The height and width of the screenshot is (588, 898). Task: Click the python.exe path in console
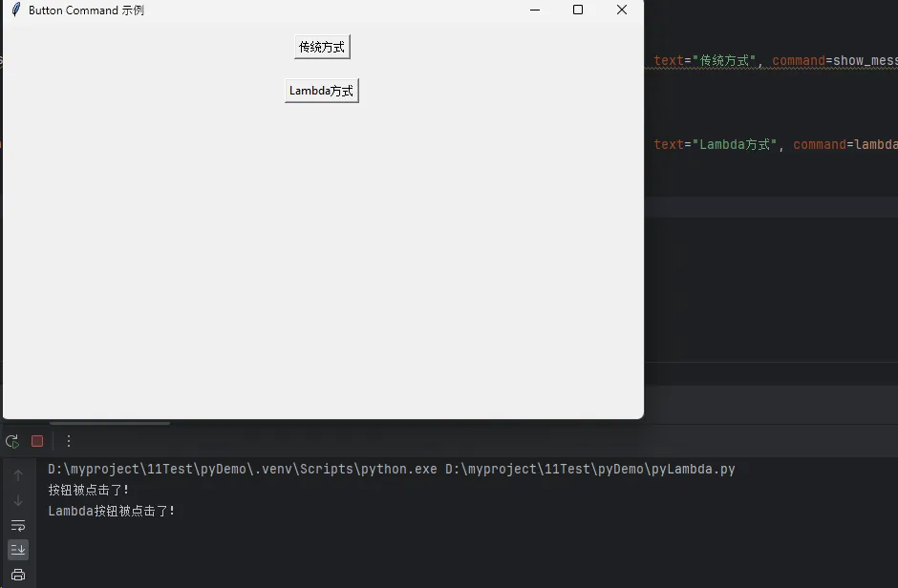click(243, 469)
